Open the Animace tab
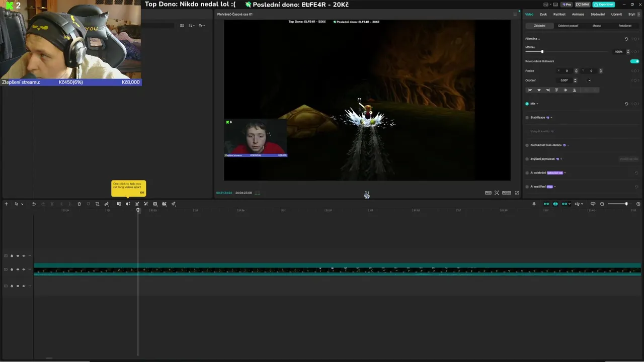644x362 pixels. pyautogui.click(x=578, y=14)
